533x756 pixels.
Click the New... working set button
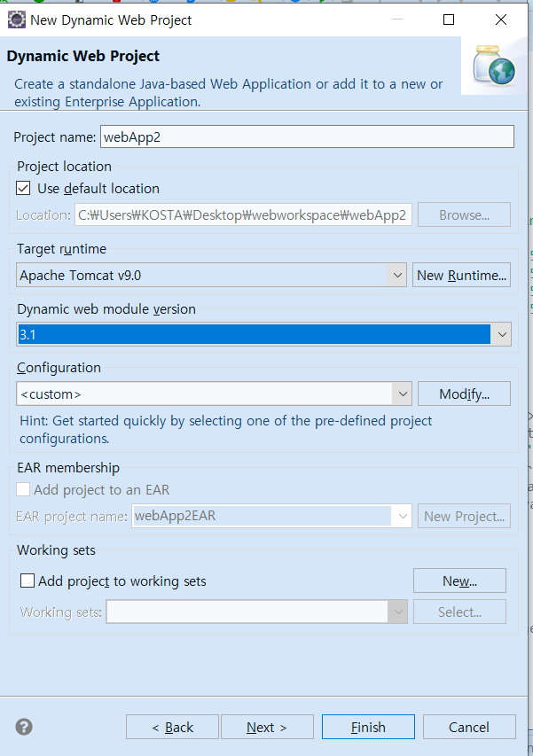(459, 581)
